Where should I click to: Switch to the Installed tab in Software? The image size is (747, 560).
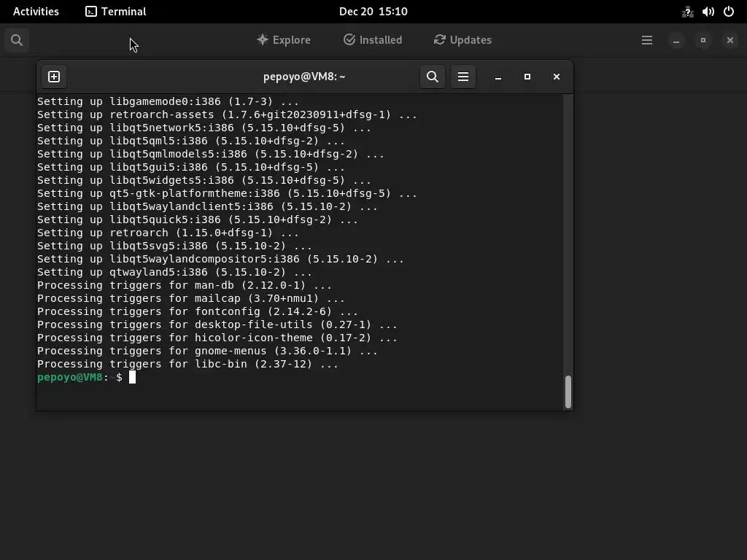[x=373, y=40]
